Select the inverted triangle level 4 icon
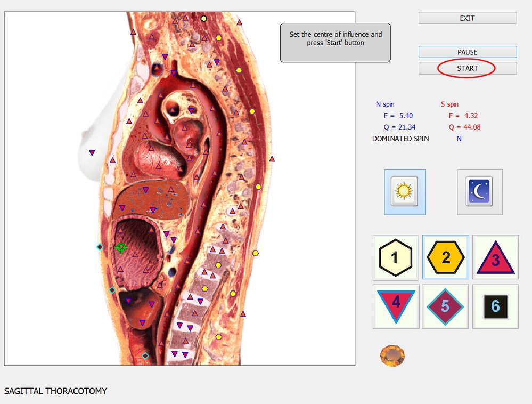 (396, 306)
